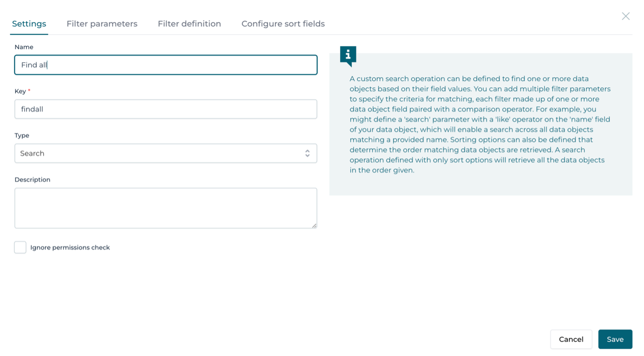The image size is (644, 356).
Task: Select the Configure sort fields tab
Action: pyautogui.click(x=283, y=24)
